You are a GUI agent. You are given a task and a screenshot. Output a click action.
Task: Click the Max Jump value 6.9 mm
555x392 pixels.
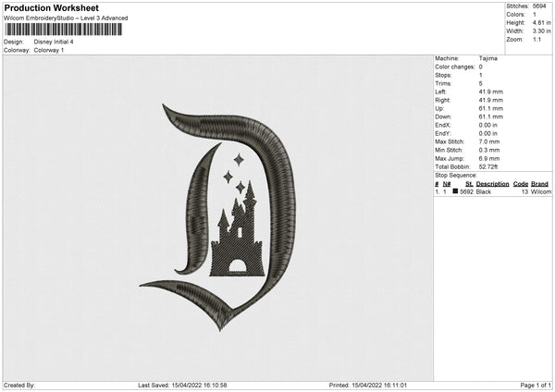pos(489,158)
